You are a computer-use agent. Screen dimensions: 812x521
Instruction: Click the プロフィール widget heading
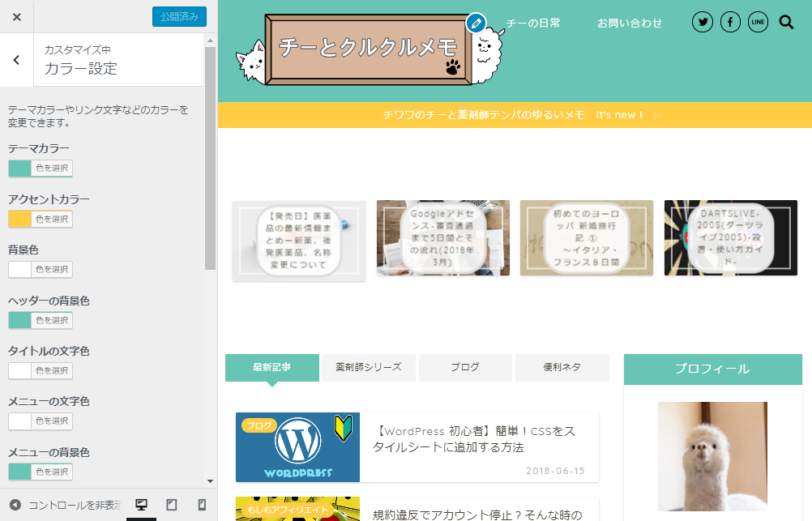712,369
